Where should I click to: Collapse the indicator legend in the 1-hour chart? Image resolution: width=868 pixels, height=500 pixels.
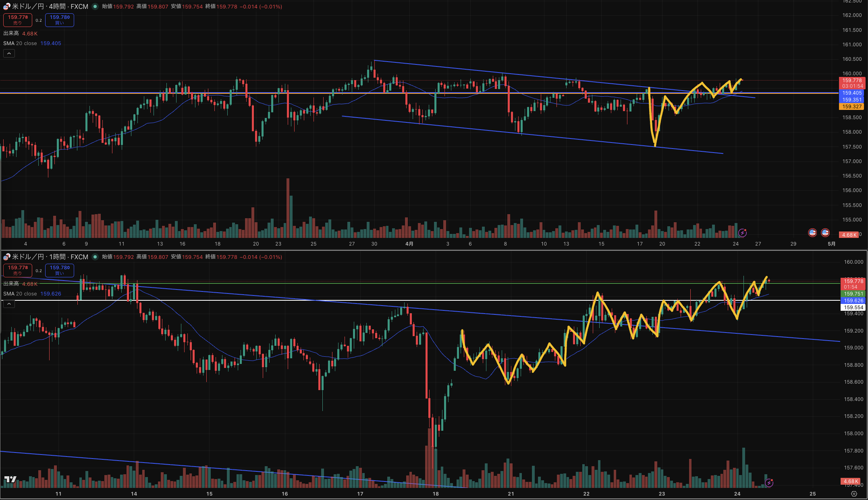9,304
